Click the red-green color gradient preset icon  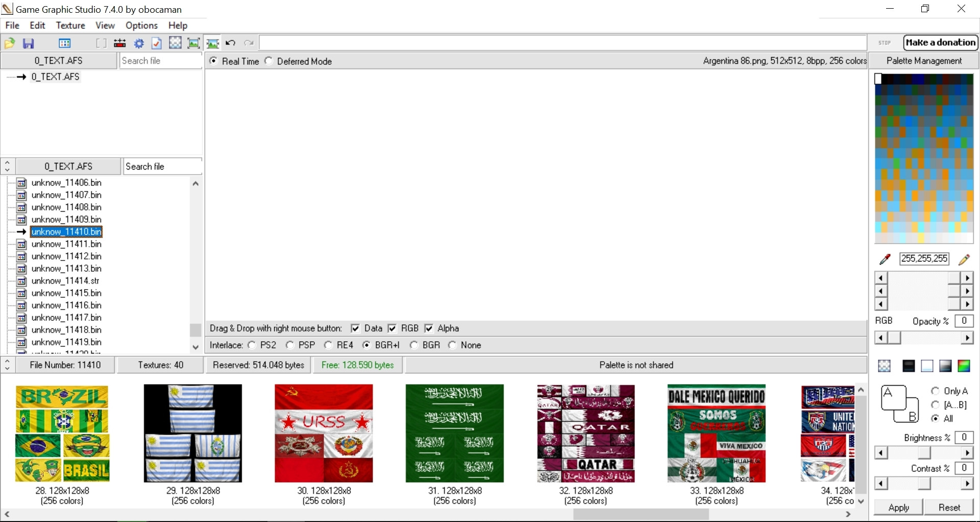tap(964, 366)
